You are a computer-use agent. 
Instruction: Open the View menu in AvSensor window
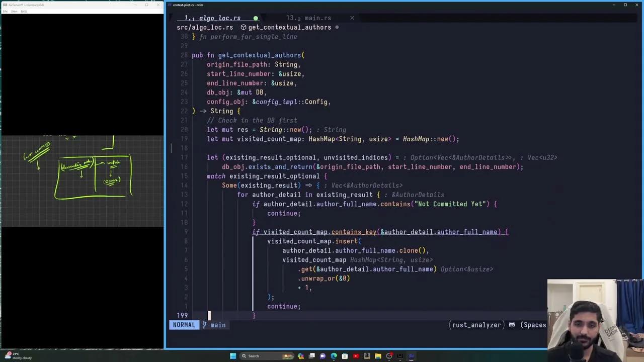[x=14, y=11]
